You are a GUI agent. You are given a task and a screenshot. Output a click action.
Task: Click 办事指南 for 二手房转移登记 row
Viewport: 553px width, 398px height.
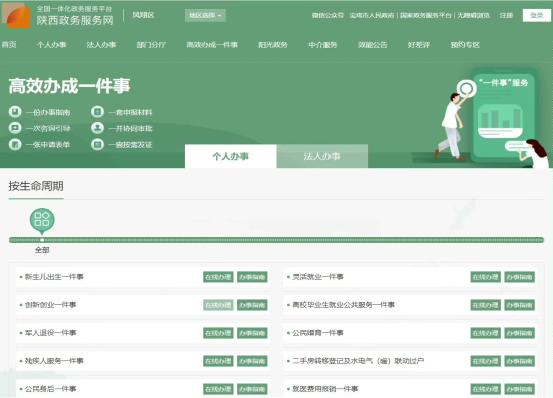[519, 361]
